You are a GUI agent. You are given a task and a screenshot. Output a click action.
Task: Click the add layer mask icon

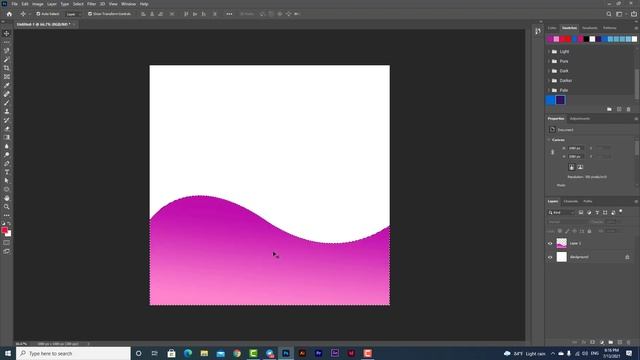point(593,342)
